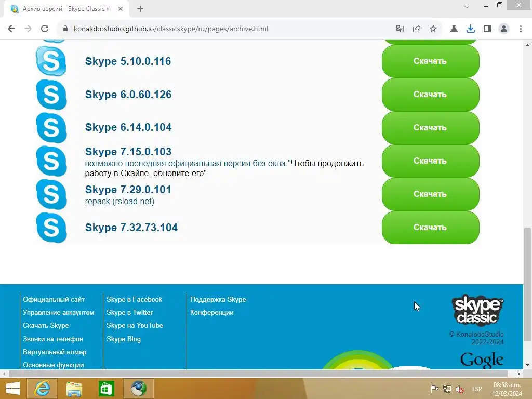This screenshot has width=532, height=399.
Task: Select the Архив версий - Skype Classic tab
Action: [66, 9]
